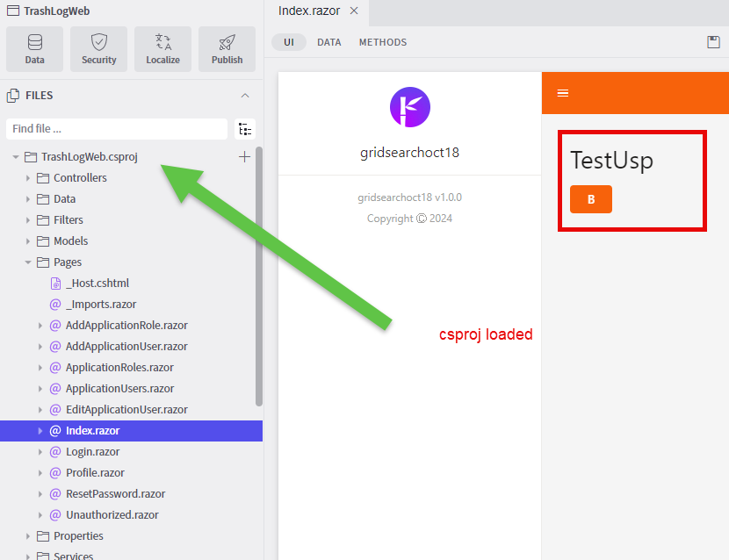Expand the Controllers folder
This screenshot has width=729, height=560.
[x=29, y=178]
